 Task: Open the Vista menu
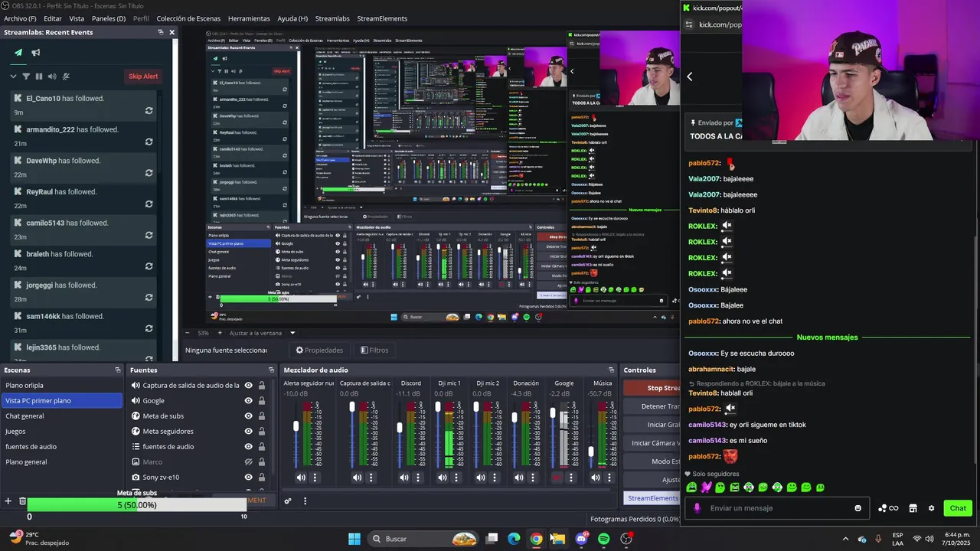click(x=77, y=18)
